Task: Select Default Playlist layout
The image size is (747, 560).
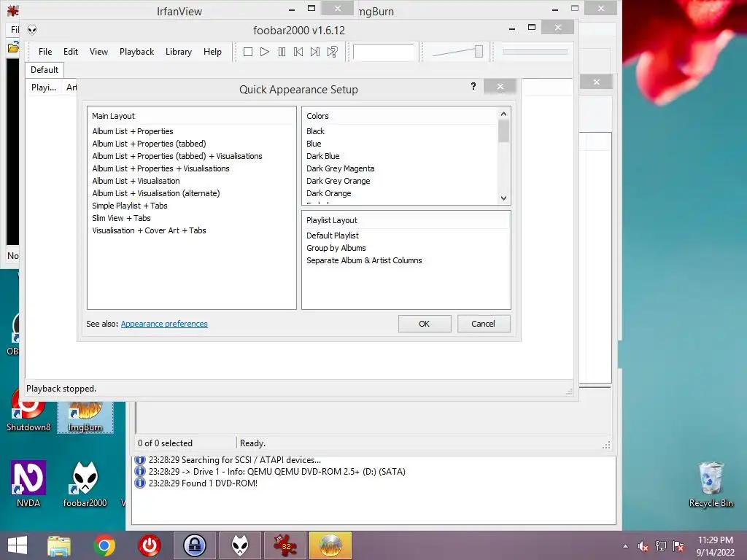Action: coord(333,236)
